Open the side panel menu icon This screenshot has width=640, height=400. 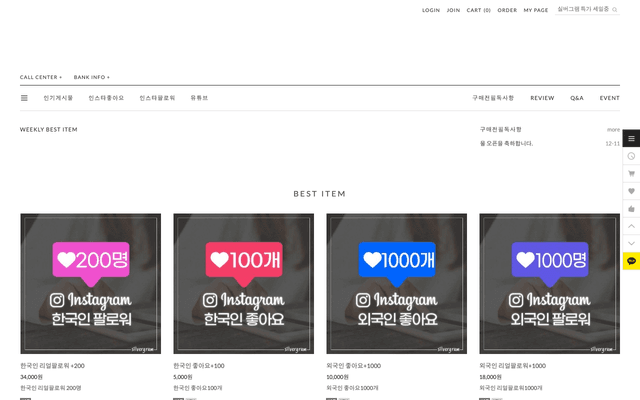[x=631, y=138]
